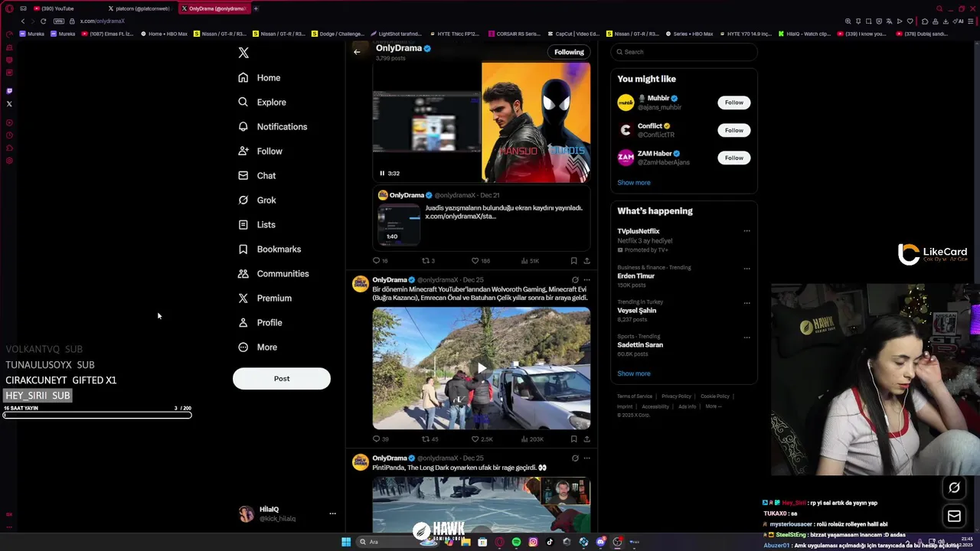Click the Premium X icon
Image resolution: width=980 pixels, height=551 pixels.
243,298
